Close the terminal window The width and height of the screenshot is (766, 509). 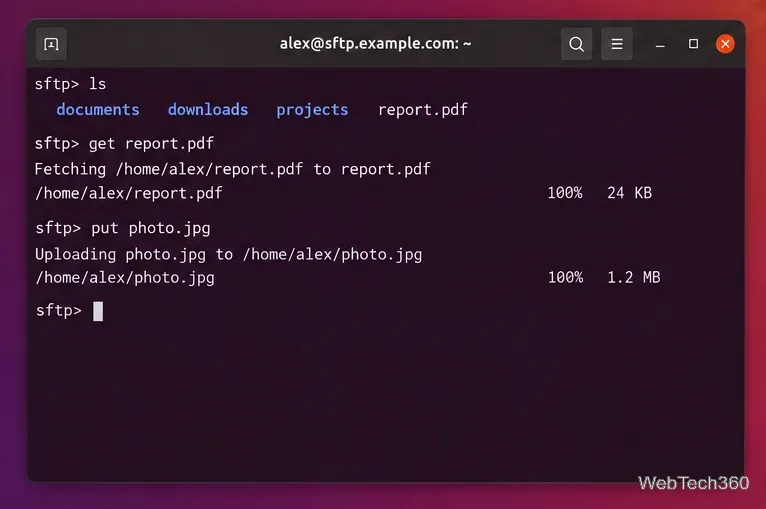pos(725,44)
